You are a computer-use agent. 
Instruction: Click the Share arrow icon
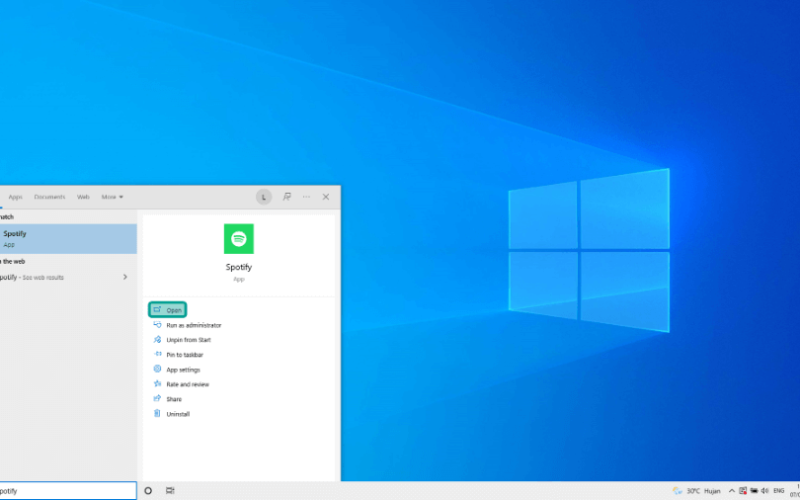[157, 398]
